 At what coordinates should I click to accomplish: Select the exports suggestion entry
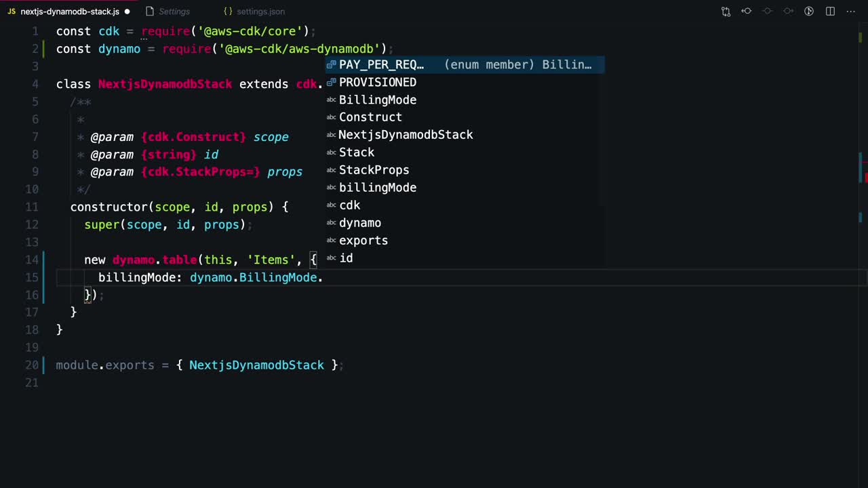[363, 241]
